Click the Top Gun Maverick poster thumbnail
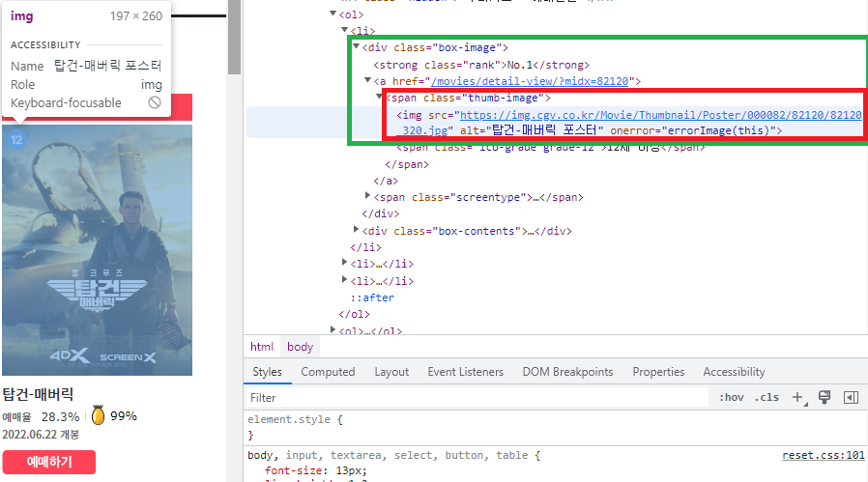The image size is (868, 482). (97, 250)
